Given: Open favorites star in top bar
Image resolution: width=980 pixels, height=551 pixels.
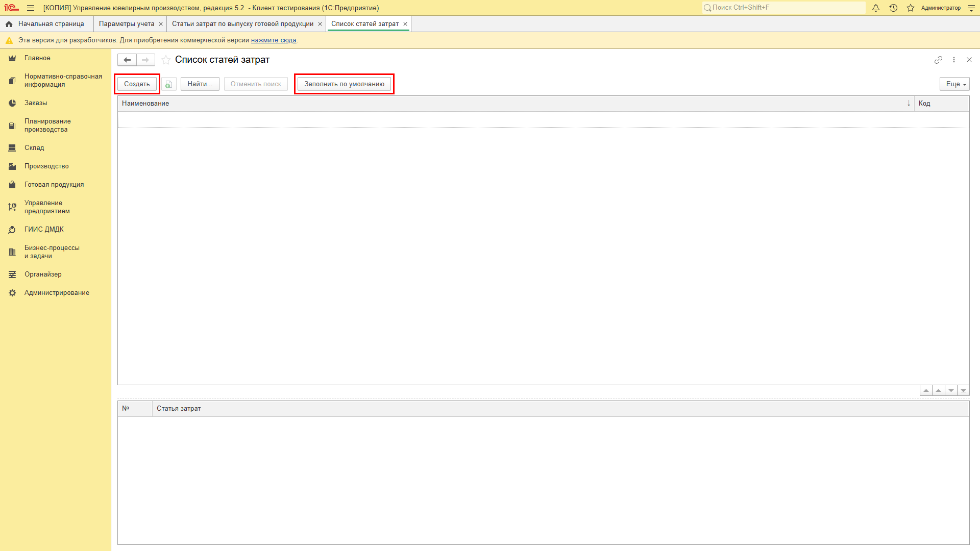Looking at the screenshot, I should (911, 8).
